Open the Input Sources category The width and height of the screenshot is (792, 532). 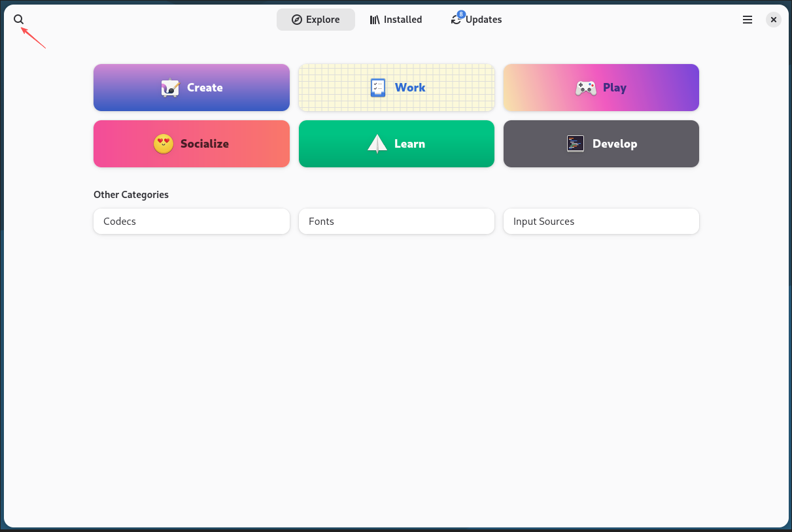[601, 222]
